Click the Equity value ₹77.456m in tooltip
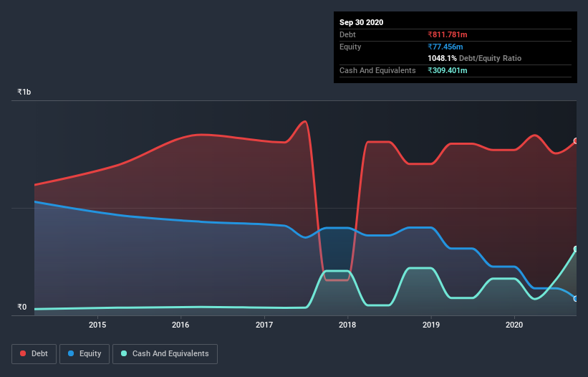 coord(445,47)
